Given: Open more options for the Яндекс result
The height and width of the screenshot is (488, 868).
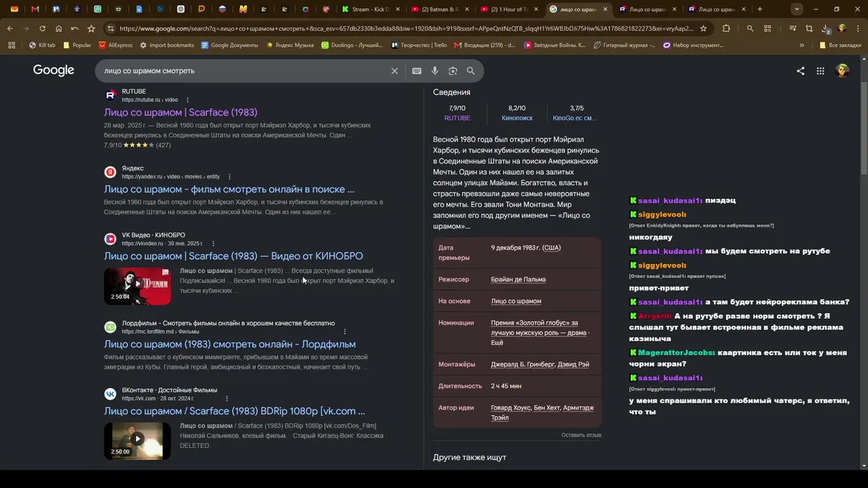Looking at the screenshot, I should (229, 176).
